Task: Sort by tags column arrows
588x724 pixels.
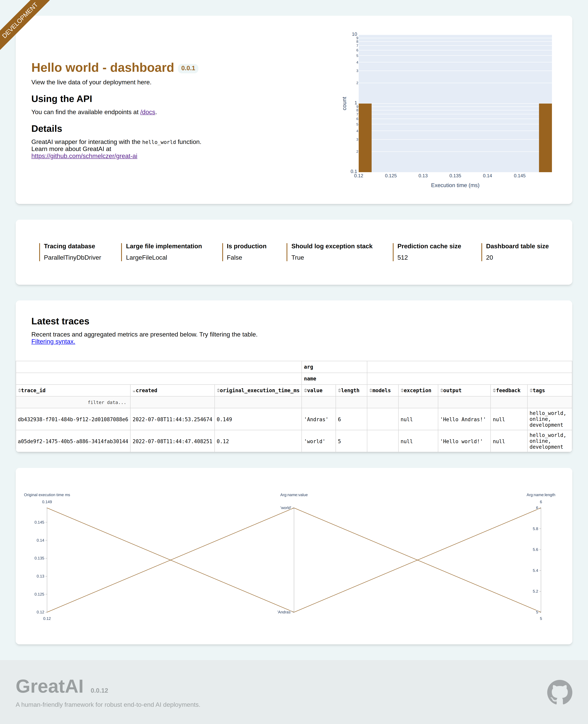Action: click(531, 391)
